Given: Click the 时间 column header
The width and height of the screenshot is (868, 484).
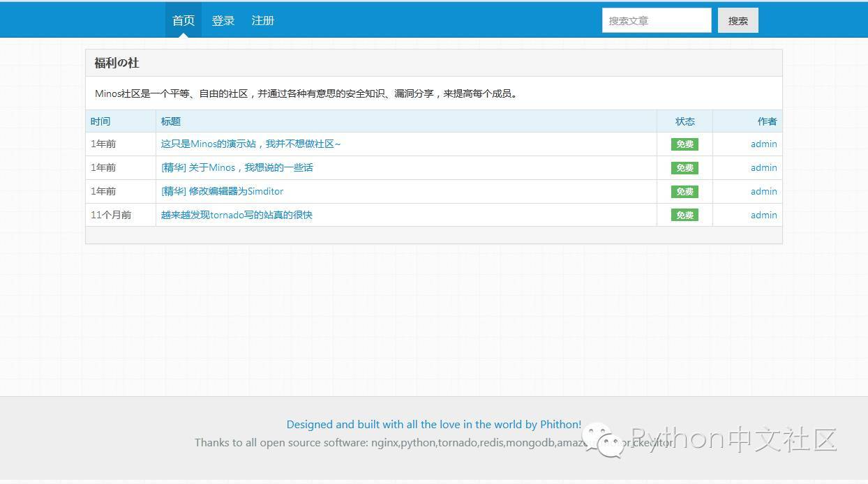Looking at the screenshot, I should 100,121.
